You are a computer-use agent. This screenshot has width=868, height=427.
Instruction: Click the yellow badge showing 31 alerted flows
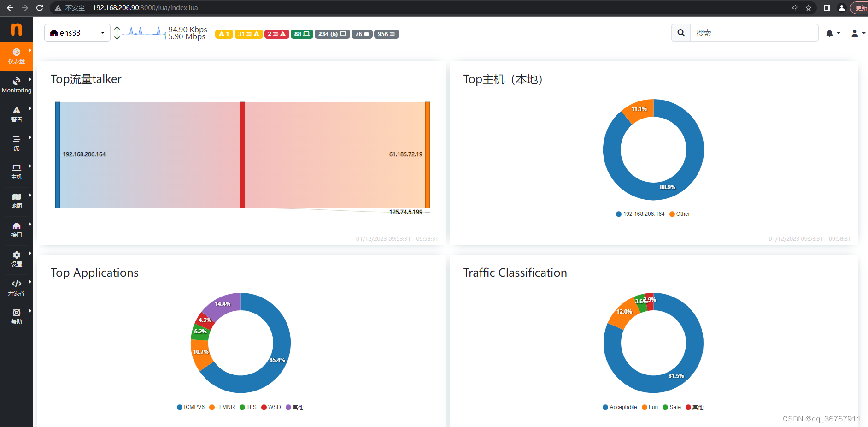pos(249,34)
